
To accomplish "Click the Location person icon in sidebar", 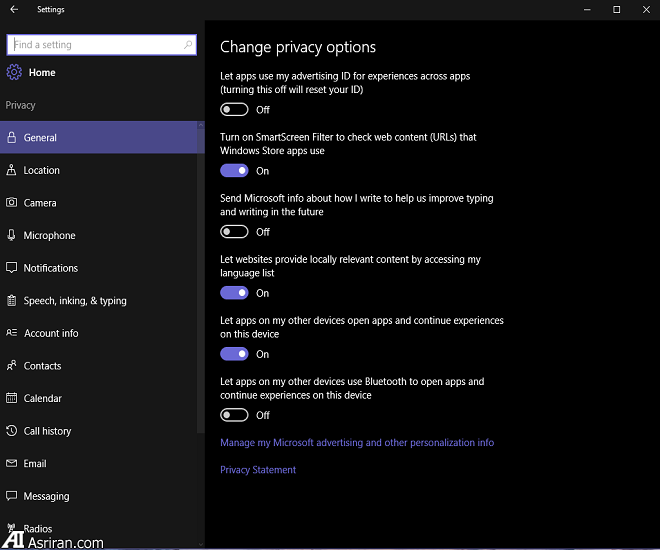I will point(12,170).
